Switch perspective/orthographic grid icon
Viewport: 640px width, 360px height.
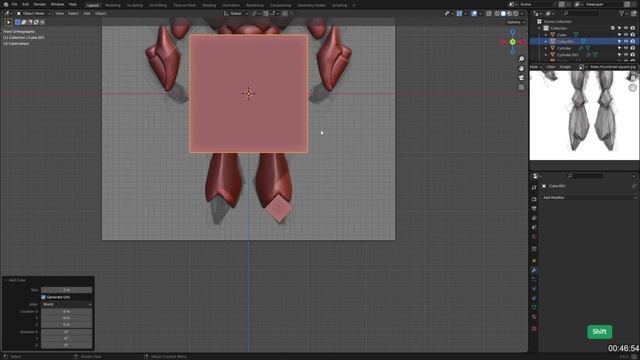pos(521,87)
